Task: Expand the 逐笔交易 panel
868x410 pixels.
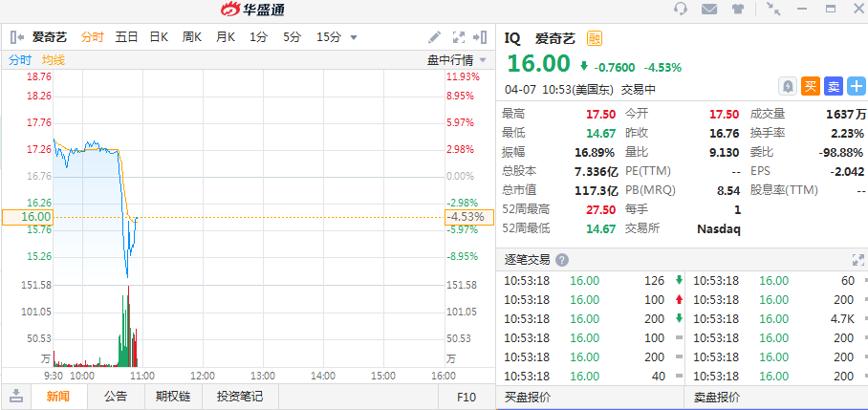Action: coord(857,260)
